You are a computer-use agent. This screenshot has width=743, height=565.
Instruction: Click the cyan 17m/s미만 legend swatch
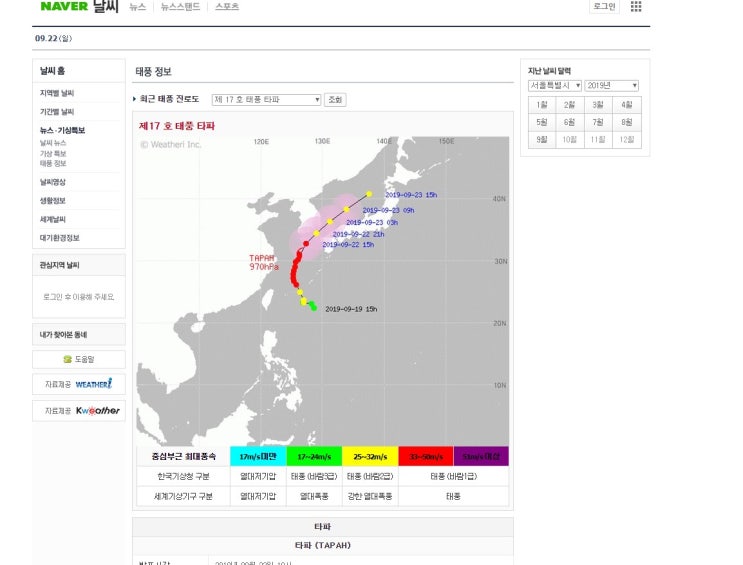pyautogui.click(x=258, y=456)
